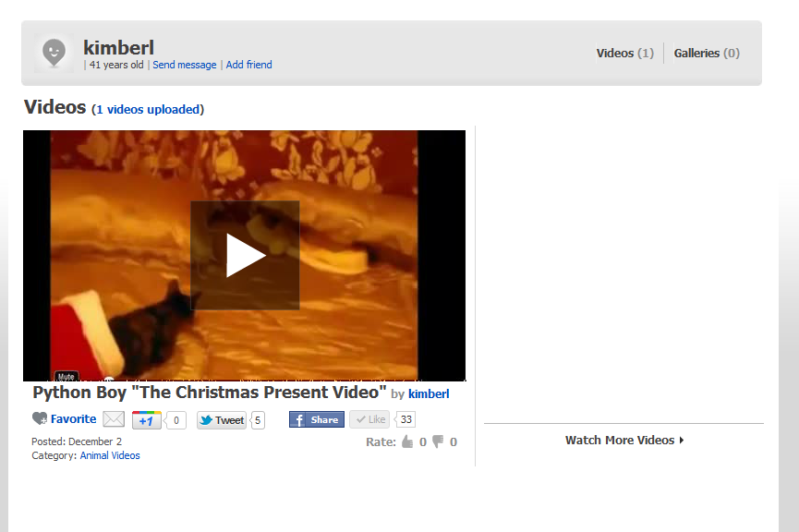Mute the video player audio
This screenshot has height=532, width=799.
coord(67,377)
